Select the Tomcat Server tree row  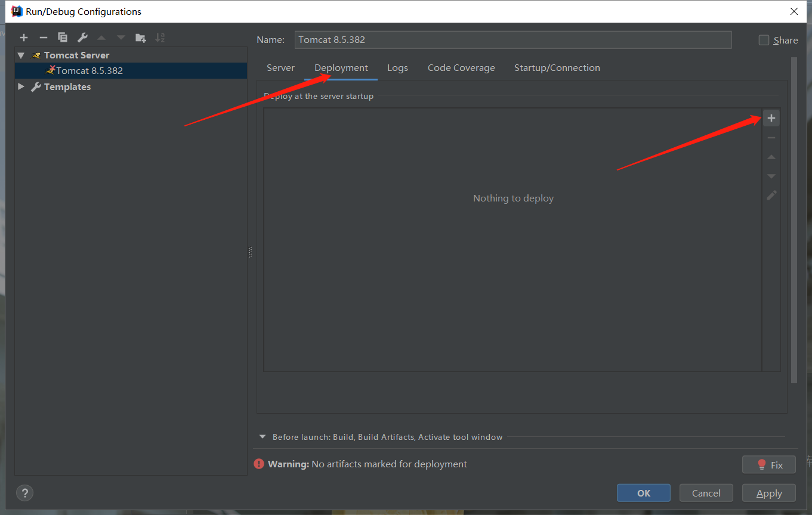pyautogui.click(x=131, y=55)
